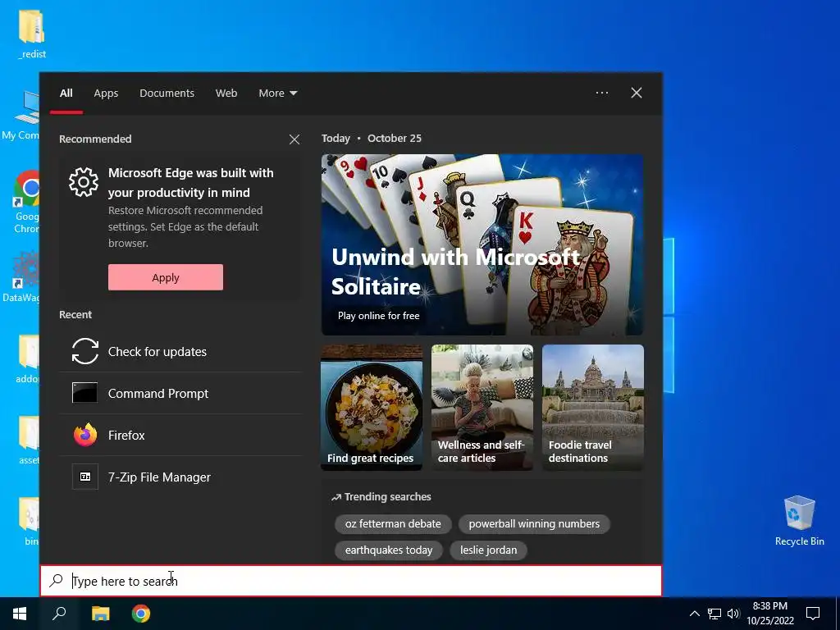Screen dimensions: 840x630
Task: Open the network status tray icon
Action: 714,614
